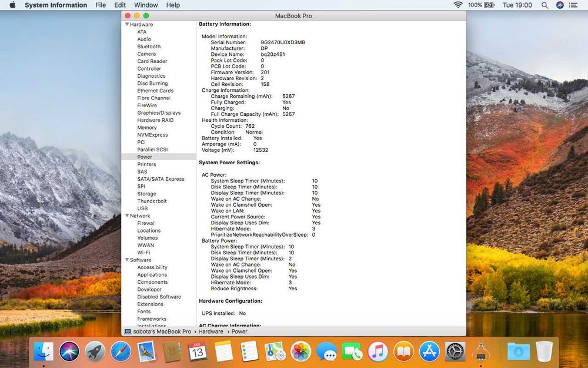Click Hardware in the path bar

tap(211, 331)
